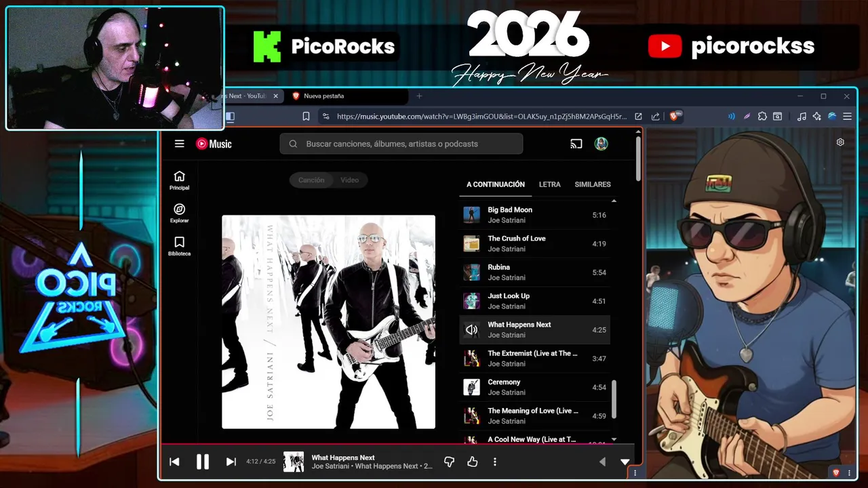This screenshot has width=868, height=488.
Task: Click the open-in-app icon in address bar
Action: click(x=638, y=117)
